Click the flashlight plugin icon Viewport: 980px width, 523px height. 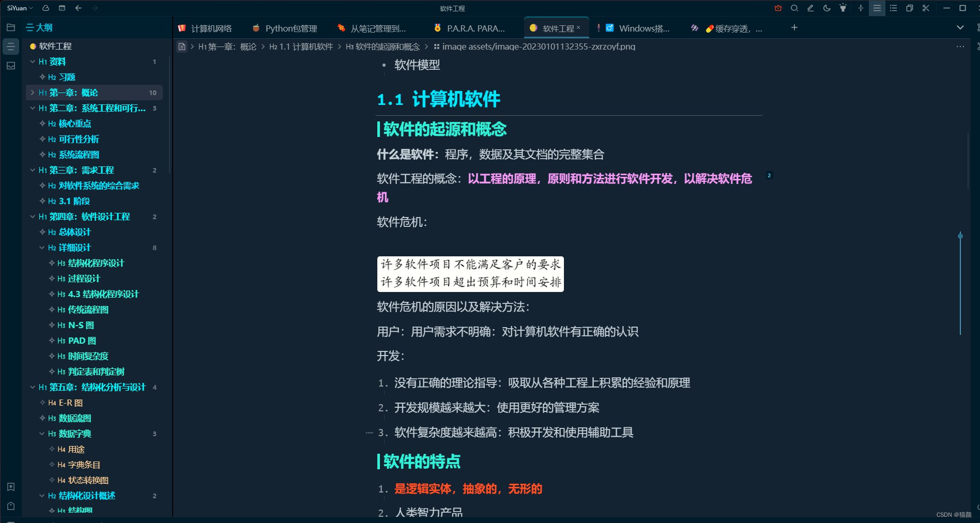click(843, 8)
